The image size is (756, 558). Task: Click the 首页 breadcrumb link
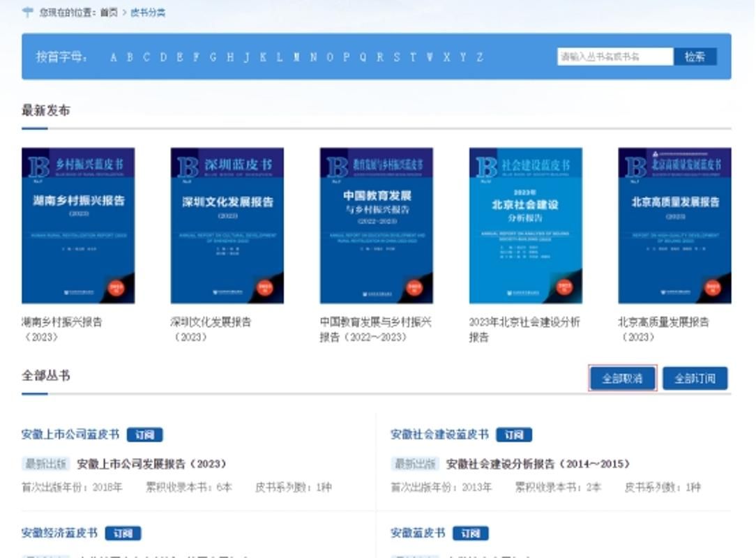point(109,13)
